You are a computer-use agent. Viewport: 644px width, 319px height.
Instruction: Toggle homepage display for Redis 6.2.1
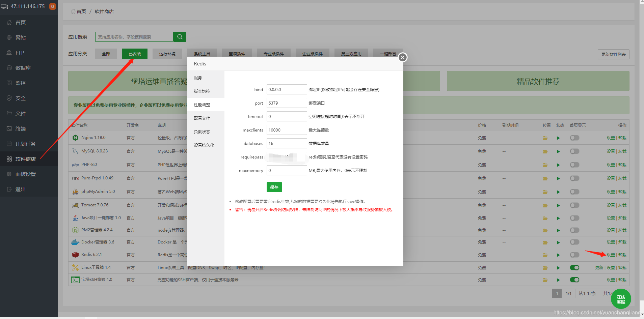[x=574, y=255]
